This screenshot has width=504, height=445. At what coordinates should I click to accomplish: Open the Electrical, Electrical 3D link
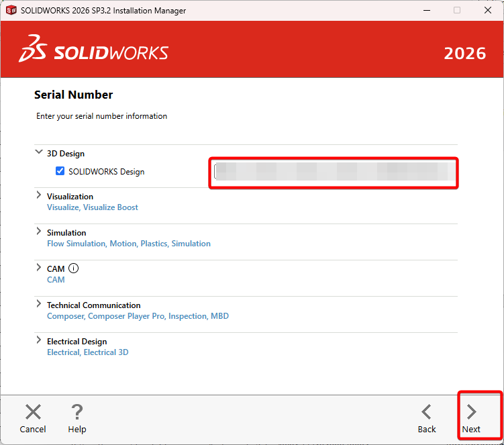point(88,352)
